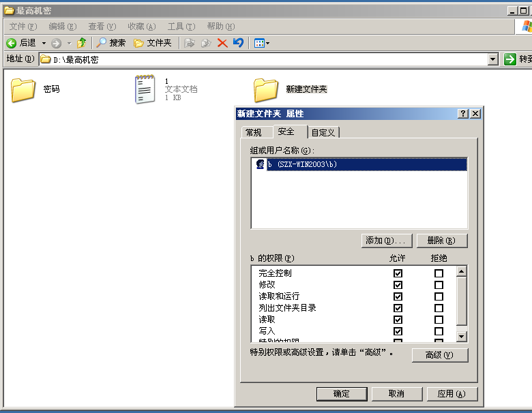Click the 应用(A) button
This screenshot has width=532, height=413.
tap(452, 394)
